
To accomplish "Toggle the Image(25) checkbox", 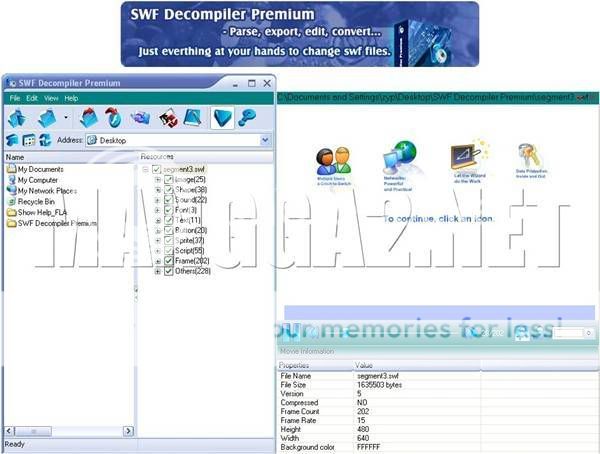I will tap(168, 179).
